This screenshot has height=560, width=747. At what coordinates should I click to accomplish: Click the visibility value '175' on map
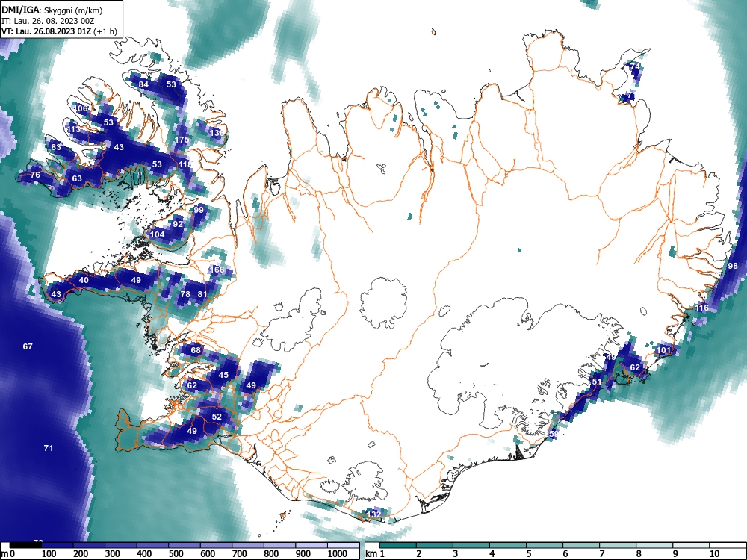tap(182, 140)
